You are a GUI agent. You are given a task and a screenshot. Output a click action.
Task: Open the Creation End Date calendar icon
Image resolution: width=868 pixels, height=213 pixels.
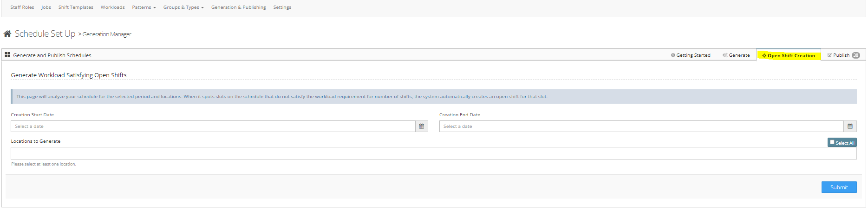coord(850,126)
